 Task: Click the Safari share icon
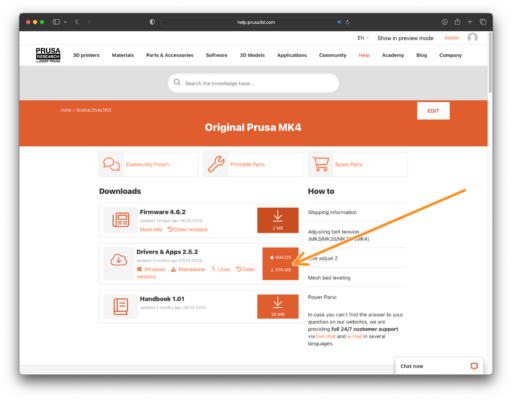[457, 22]
